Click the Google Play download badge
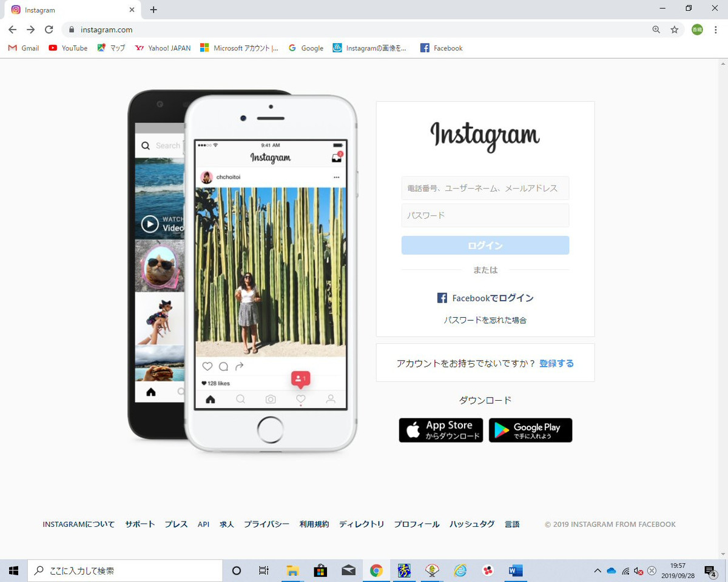The width and height of the screenshot is (728, 582). [x=530, y=430]
